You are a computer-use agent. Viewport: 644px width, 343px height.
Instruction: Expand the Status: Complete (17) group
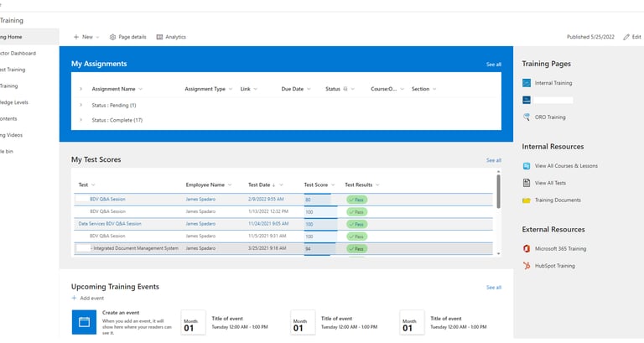80,120
